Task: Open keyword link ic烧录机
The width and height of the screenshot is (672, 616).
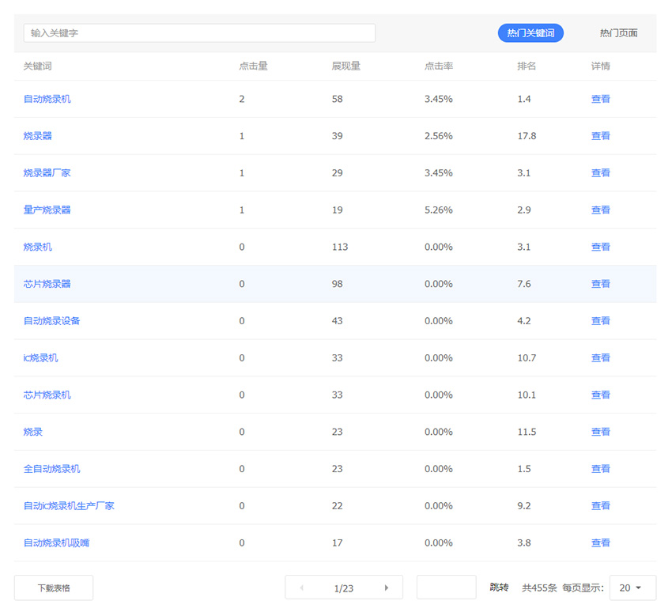Action: tap(40, 358)
